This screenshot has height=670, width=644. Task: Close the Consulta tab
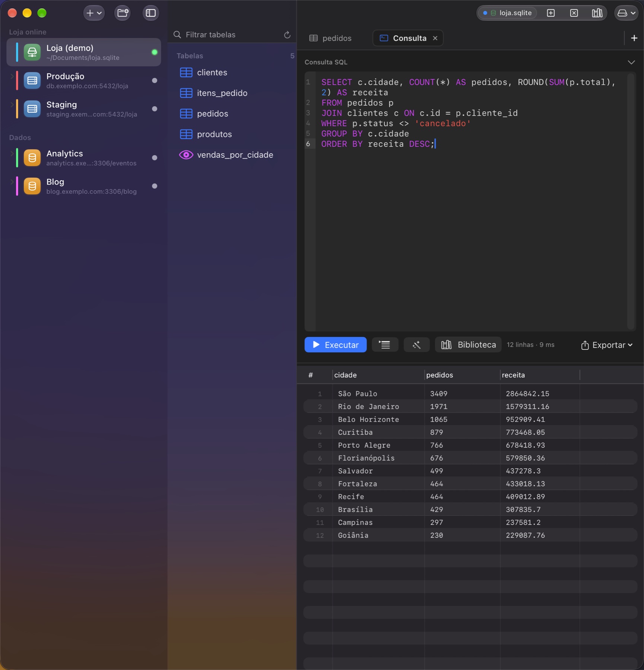click(x=435, y=38)
